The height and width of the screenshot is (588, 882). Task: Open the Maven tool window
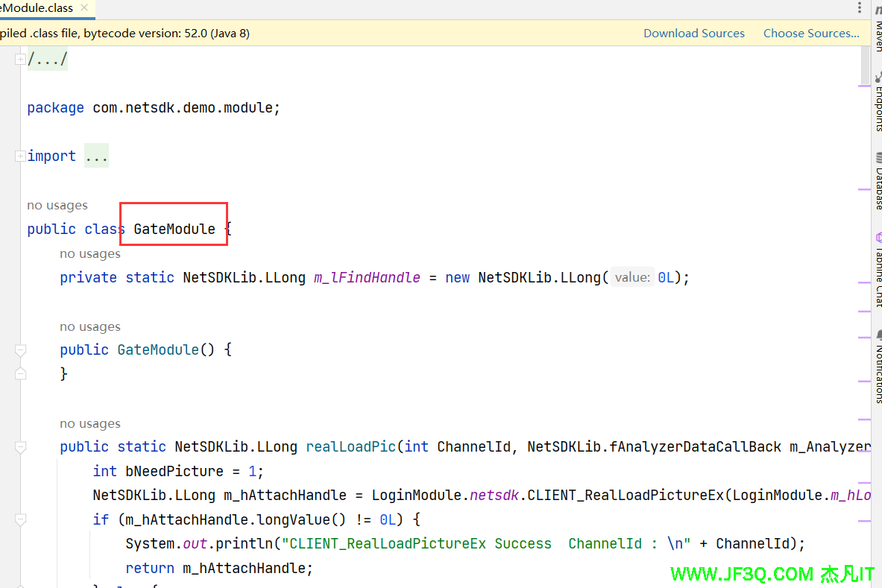tap(878, 26)
